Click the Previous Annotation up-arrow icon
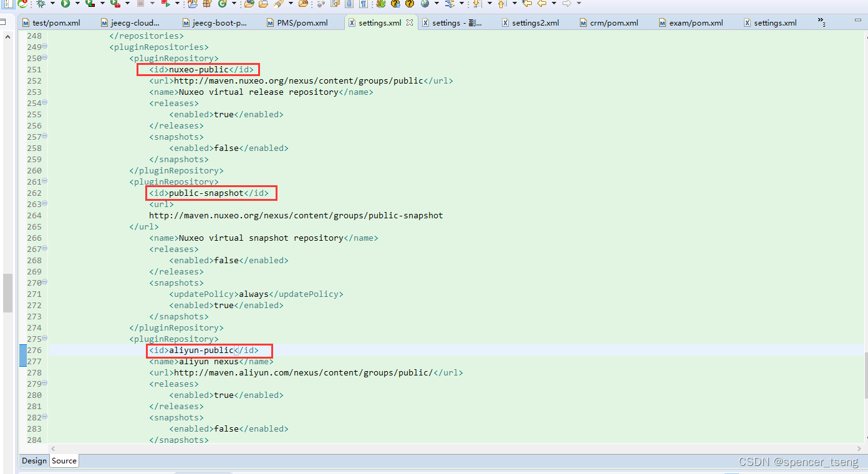Image resolution: width=868 pixels, height=474 pixels. tap(501, 3)
